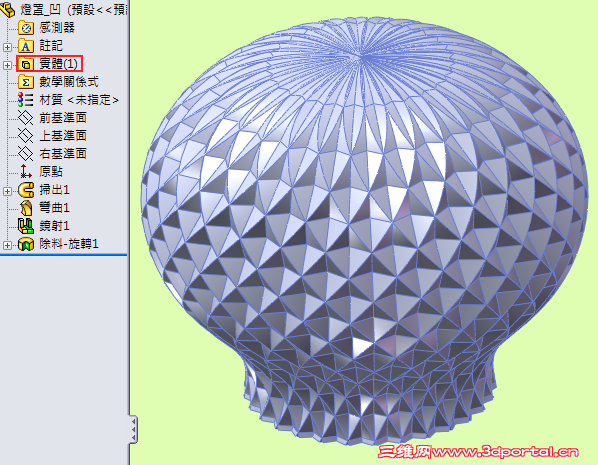Click the 前基準面 plane icon
Screen dimensions: 598x465
pyautogui.click(x=26, y=118)
